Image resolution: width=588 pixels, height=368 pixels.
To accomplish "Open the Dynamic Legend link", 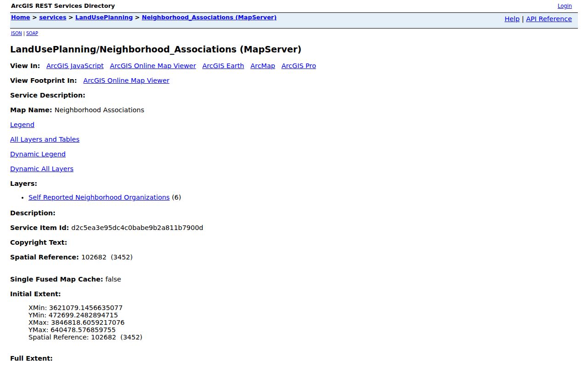I will [38, 154].
